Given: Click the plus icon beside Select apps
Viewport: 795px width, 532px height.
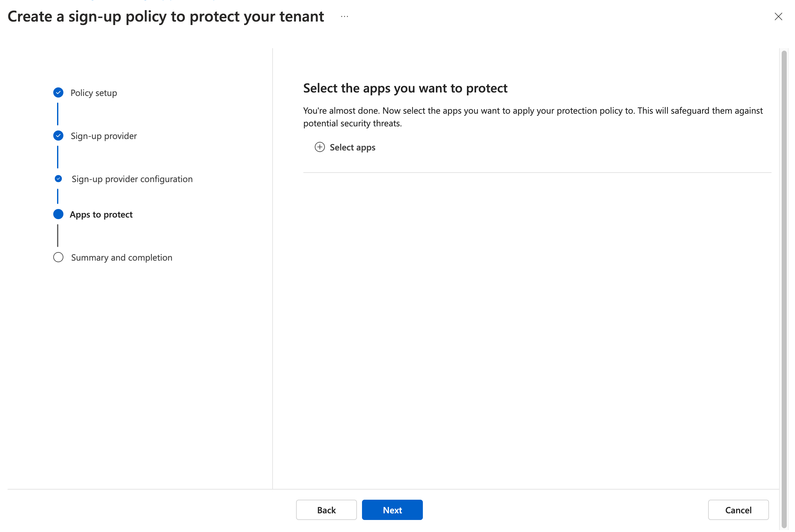Looking at the screenshot, I should pyautogui.click(x=320, y=147).
